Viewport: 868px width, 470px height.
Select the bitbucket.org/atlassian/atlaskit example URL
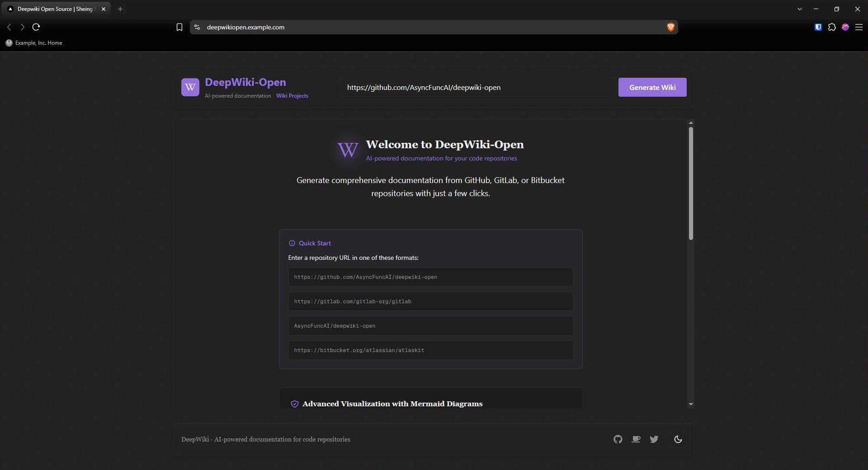coord(430,350)
